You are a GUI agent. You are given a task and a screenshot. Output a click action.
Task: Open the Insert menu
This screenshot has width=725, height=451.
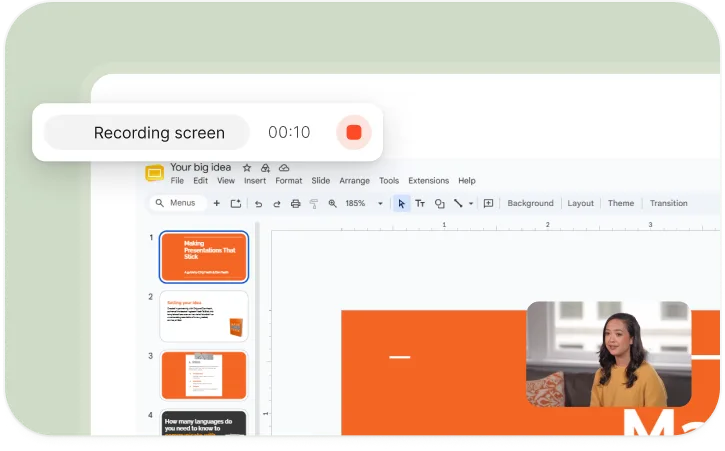pyautogui.click(x=255, y=180)
